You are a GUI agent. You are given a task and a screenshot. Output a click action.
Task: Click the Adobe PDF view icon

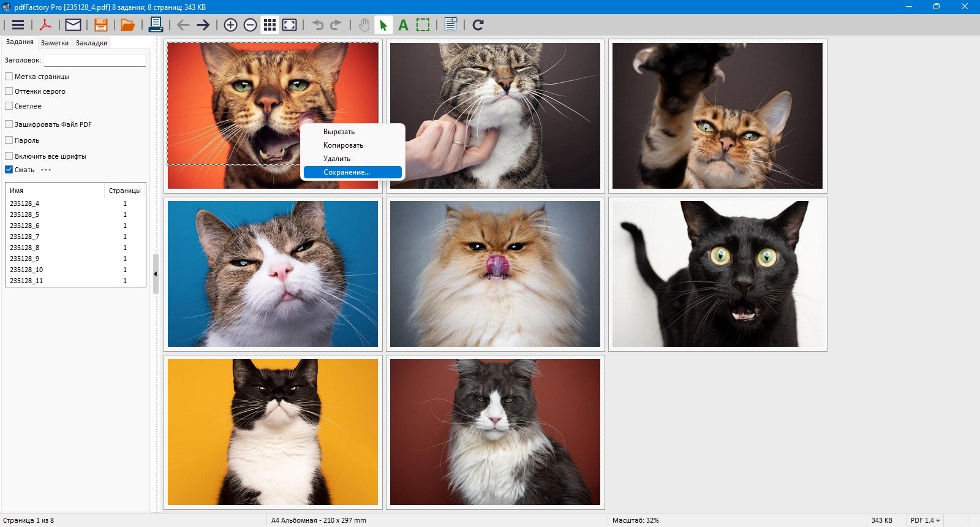click(x=45, y=25)
